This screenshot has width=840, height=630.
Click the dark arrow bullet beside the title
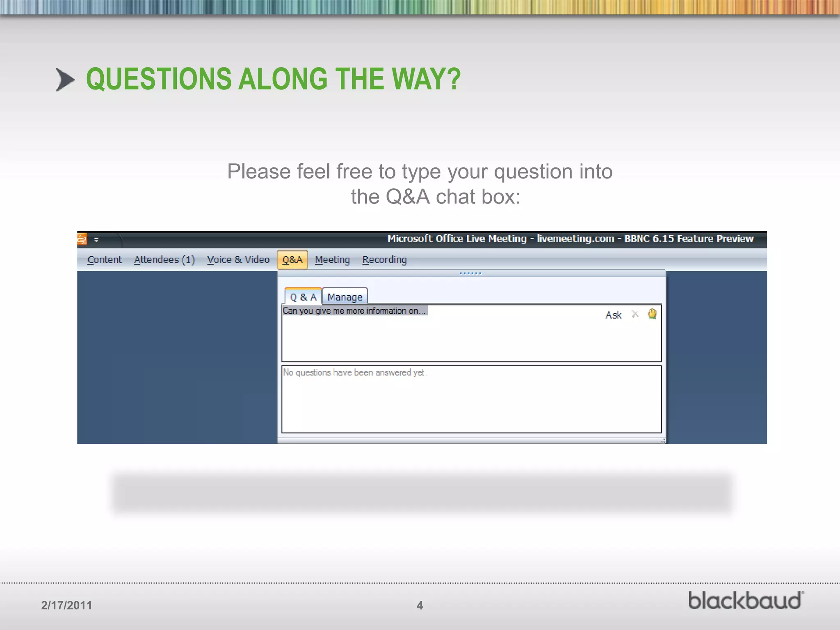tap(65, 80)
